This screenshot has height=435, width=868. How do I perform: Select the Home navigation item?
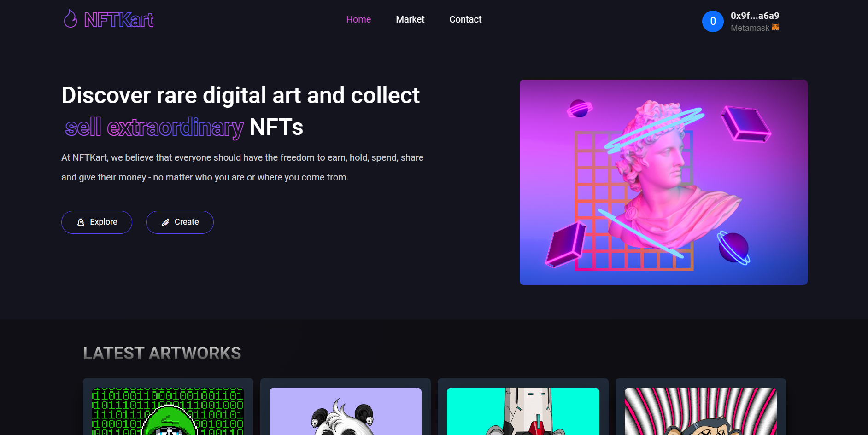tap(358, 19)
